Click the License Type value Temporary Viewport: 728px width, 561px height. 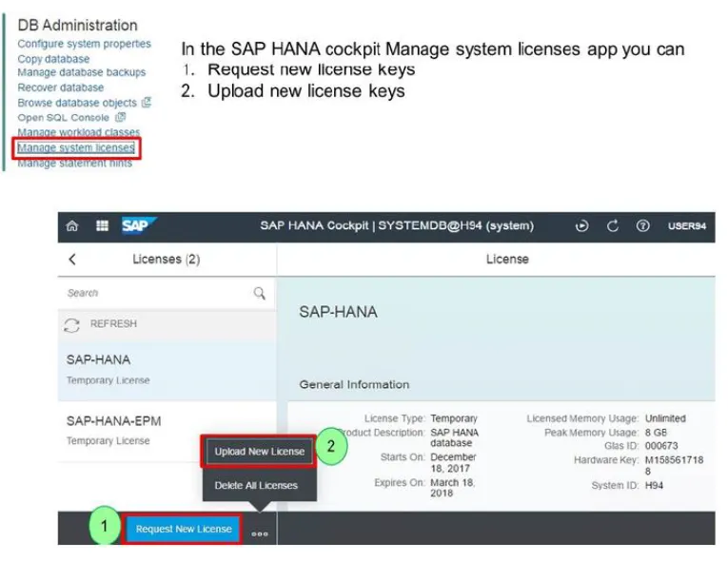[x=454, y=418]
